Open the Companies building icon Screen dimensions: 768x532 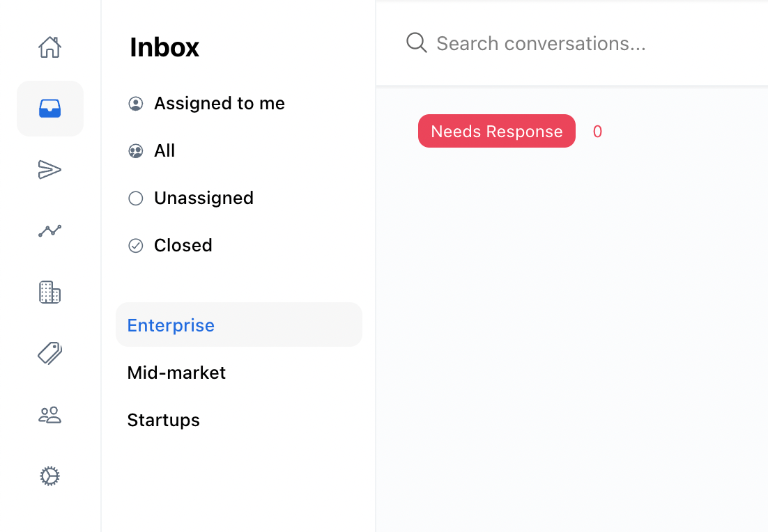pos(50,292)
